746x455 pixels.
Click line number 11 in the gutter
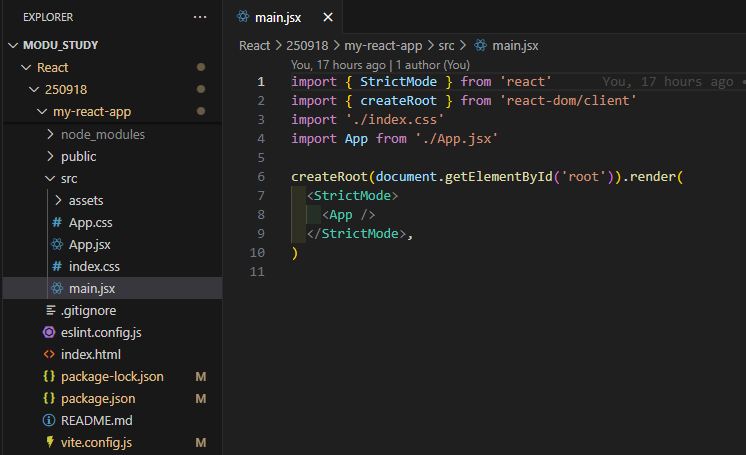coord(257,272)
